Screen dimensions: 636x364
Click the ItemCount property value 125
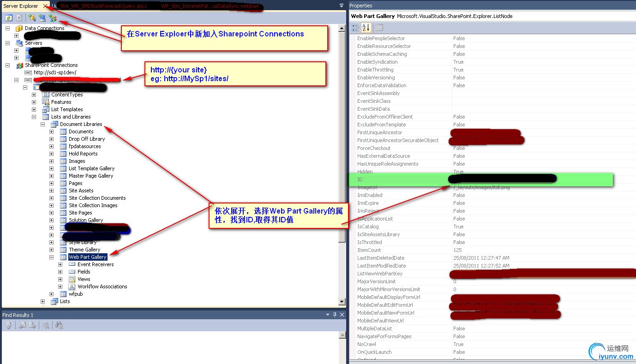(457, 250)
